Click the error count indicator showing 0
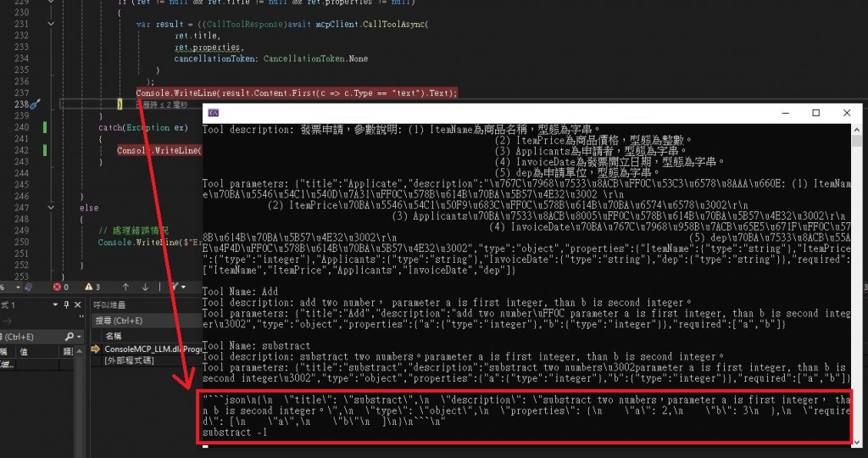Image resolution: width=868 pixels, height=458 pixels. 61,287
